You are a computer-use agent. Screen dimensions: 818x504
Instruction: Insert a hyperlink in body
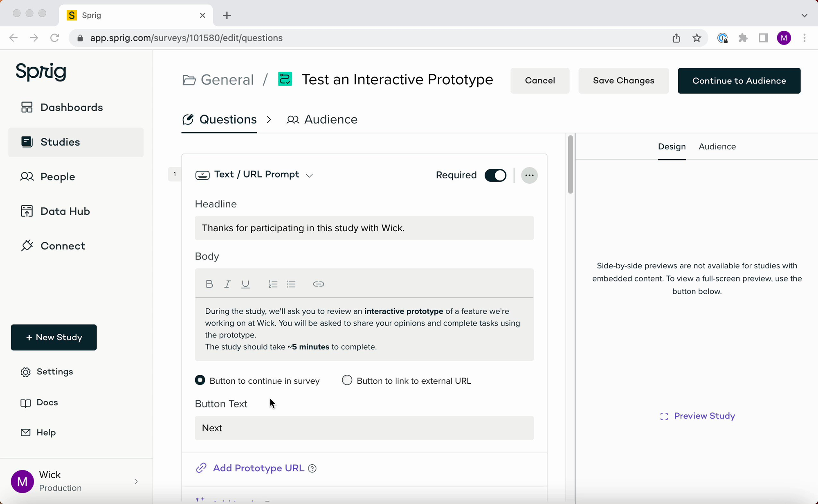point(318,284)
